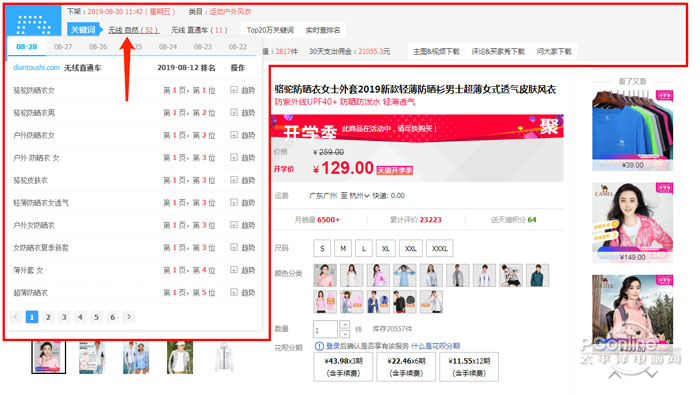The height and width of the screenshot is (395, 700).
Task: Open recommended ¥39.00 T-shirt product
Action: (632, 130)
